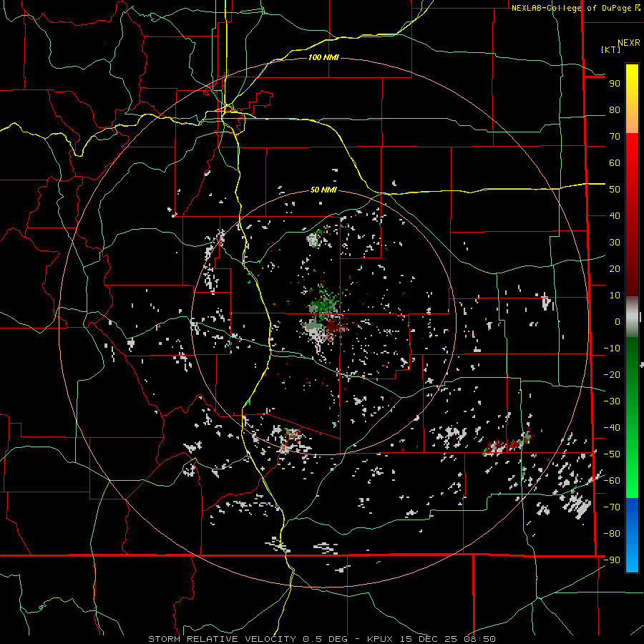Screen dimensions: 644x644
Task: Click the -80 knot scale label
Action: [612, 534]
